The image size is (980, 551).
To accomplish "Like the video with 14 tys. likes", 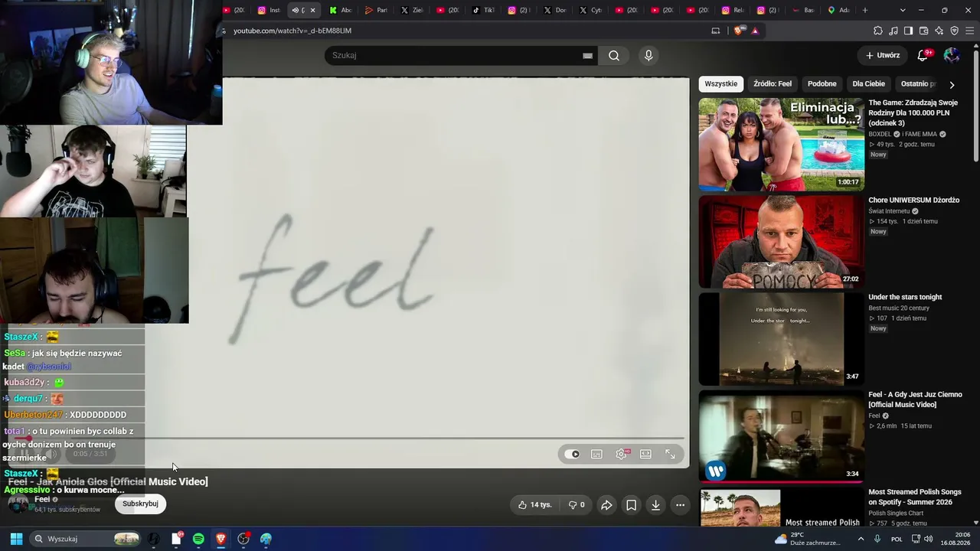I will 534,505.
